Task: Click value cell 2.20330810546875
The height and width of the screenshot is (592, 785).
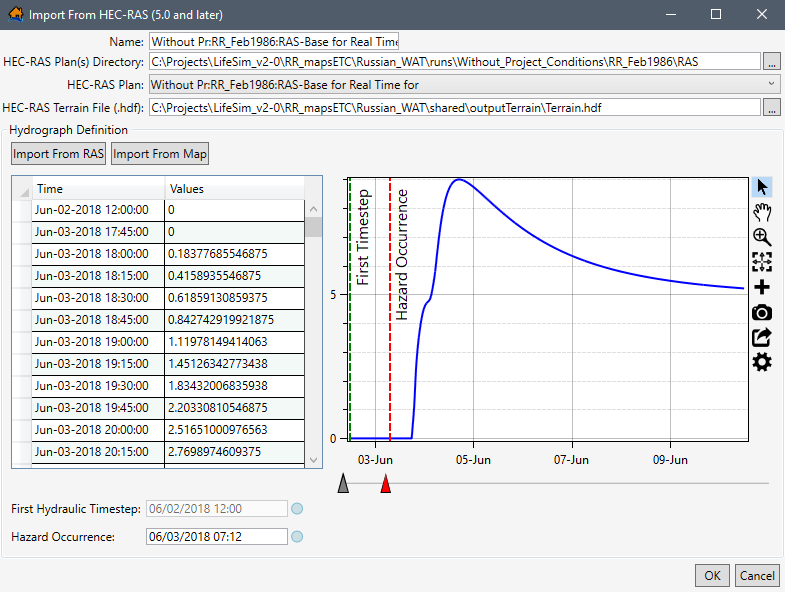Action: (235, 408)
